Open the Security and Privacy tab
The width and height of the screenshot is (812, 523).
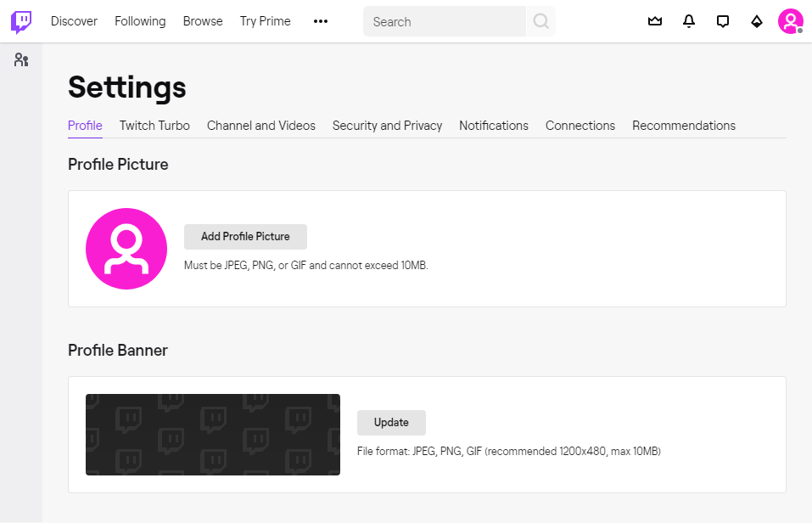387,126
